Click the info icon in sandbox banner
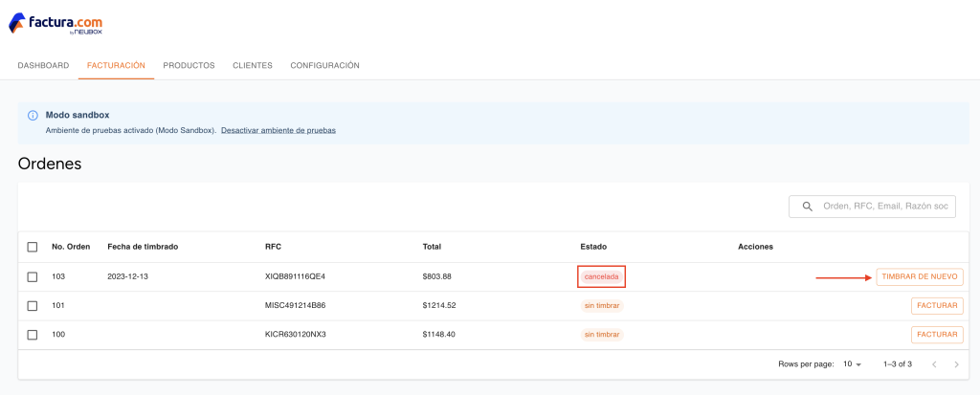 [33, 116]
